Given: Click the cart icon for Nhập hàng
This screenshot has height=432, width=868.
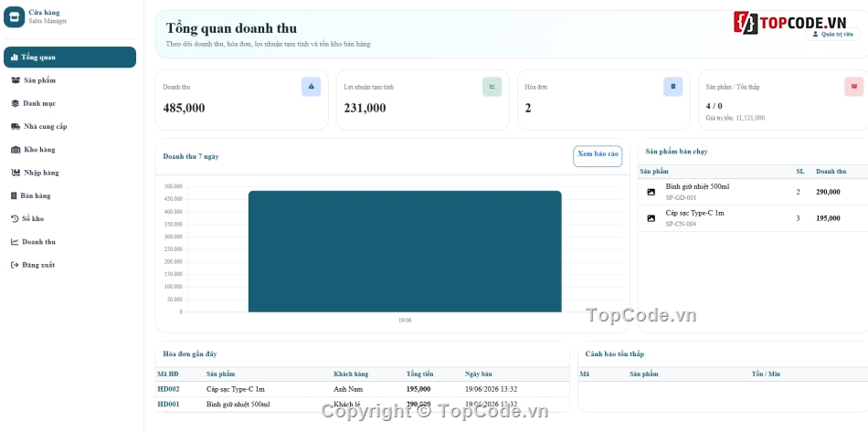Looking at the screenshot, I should [16, 173].
